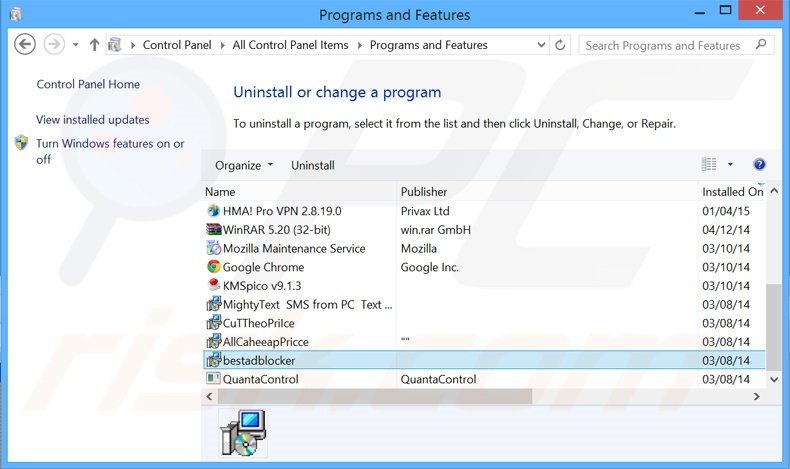Click Privax Ltd publisher cell
This screenshot has width=790, height=469.
425,211
